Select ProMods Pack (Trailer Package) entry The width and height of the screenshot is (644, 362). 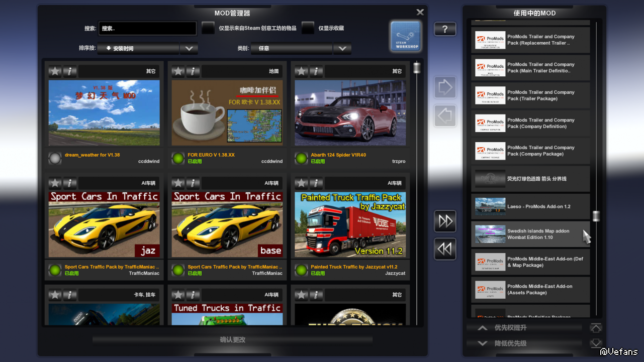pyautogui.click(x=530, y=95)
